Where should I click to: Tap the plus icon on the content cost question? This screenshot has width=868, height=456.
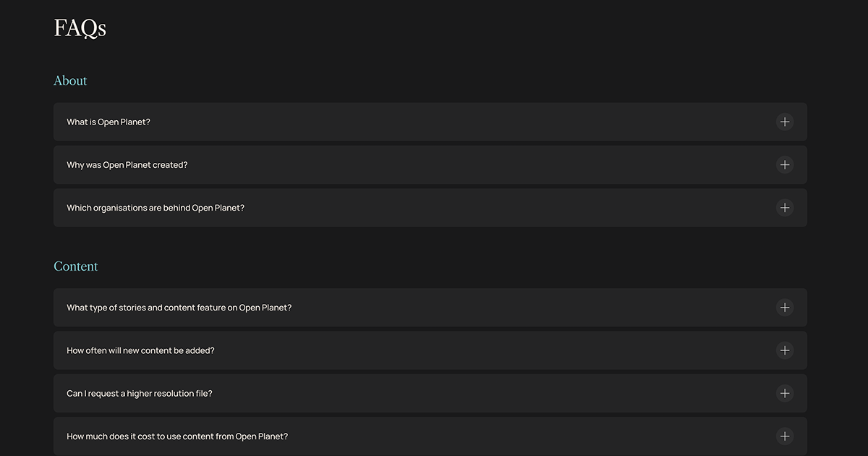tap(785, 436)
